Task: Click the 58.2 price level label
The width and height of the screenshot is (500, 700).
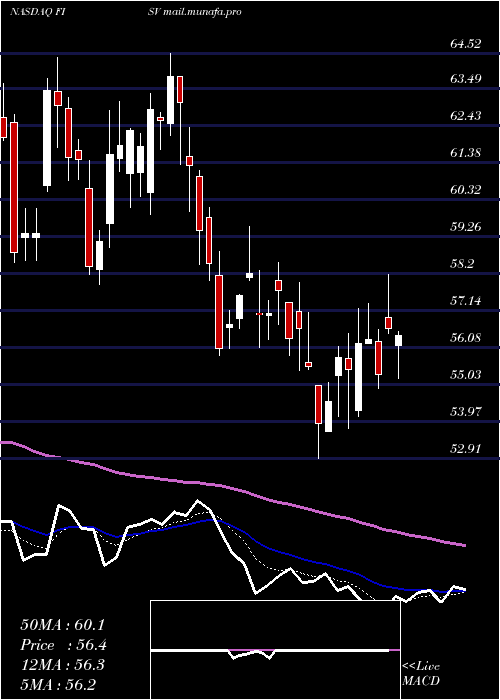Action: tap(463, 264)
